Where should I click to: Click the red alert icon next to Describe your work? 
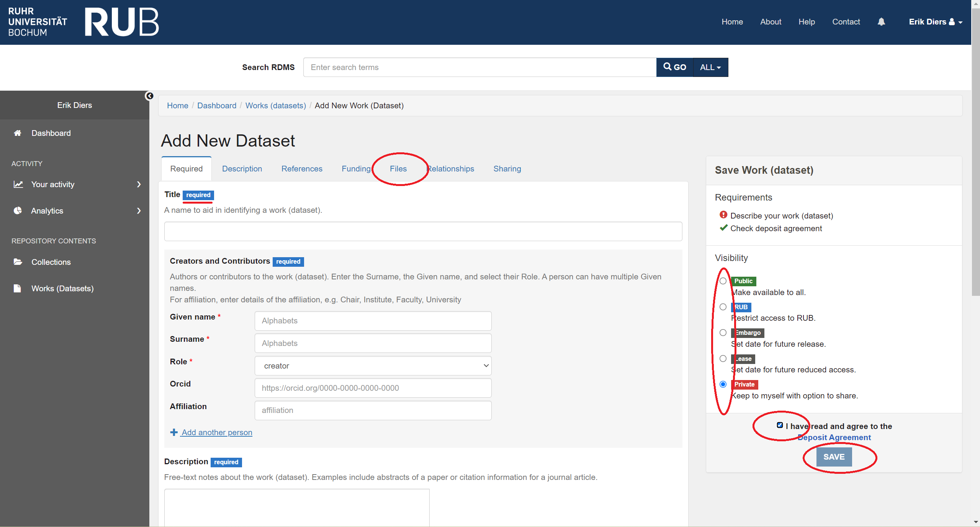click(723, 215)
